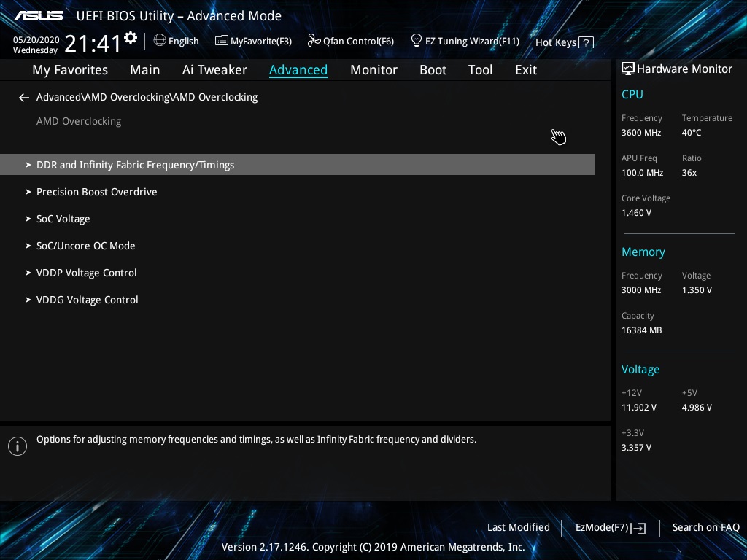Click the breadcrumb path Advanced\AMD Overclocking\AMD Overclocking
Image resolution: width=747 pixels, height=560 pixels.
tap(147, 97)
